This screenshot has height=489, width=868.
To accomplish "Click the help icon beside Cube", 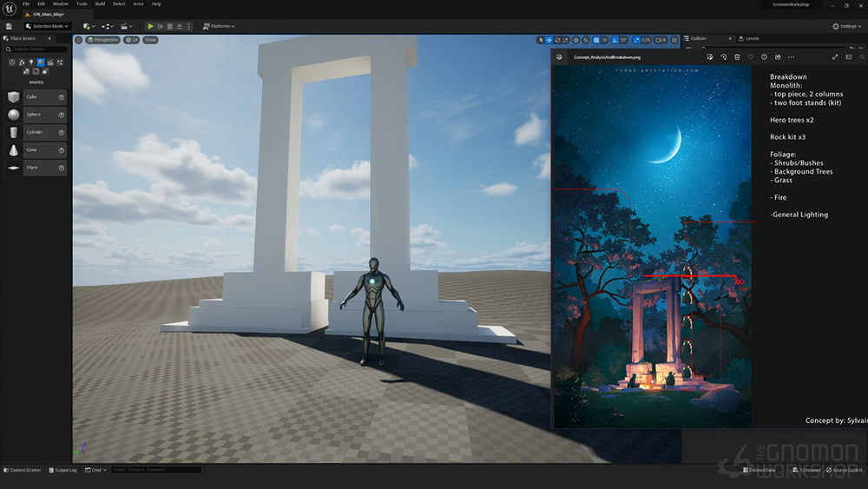I will pos(62,97).
